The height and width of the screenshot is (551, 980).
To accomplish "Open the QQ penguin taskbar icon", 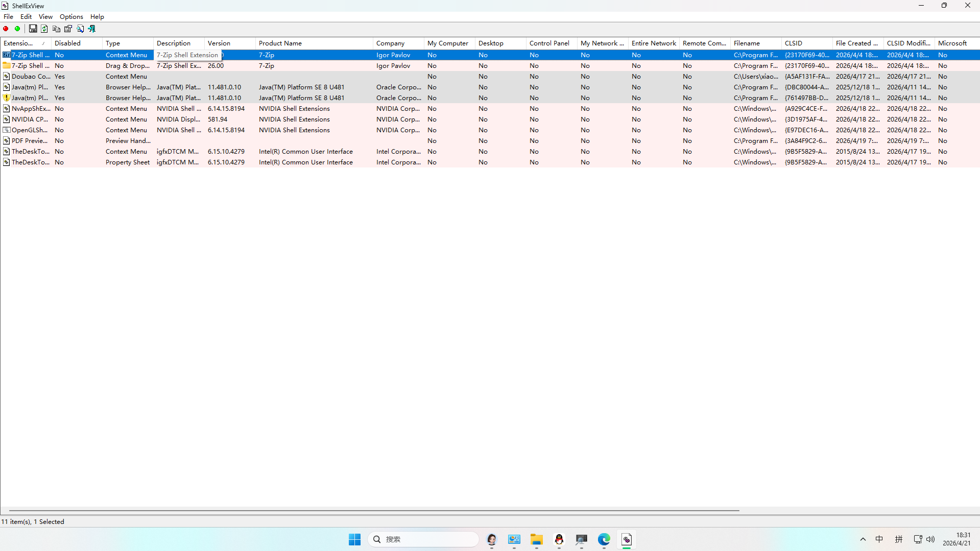I will [x=559, y=539].
